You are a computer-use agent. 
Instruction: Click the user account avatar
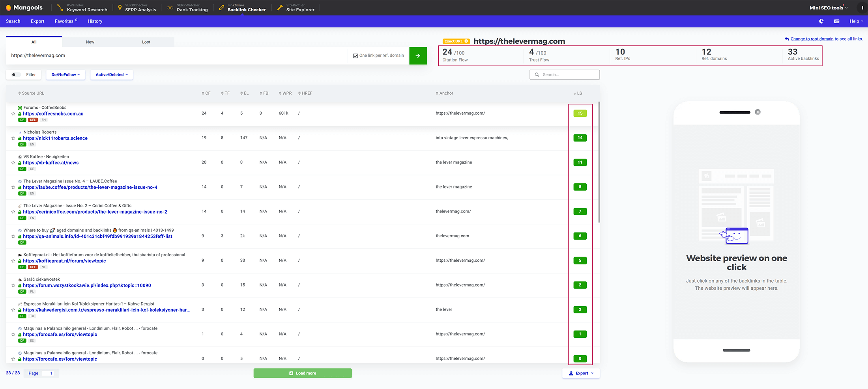[x=862, y=7]
